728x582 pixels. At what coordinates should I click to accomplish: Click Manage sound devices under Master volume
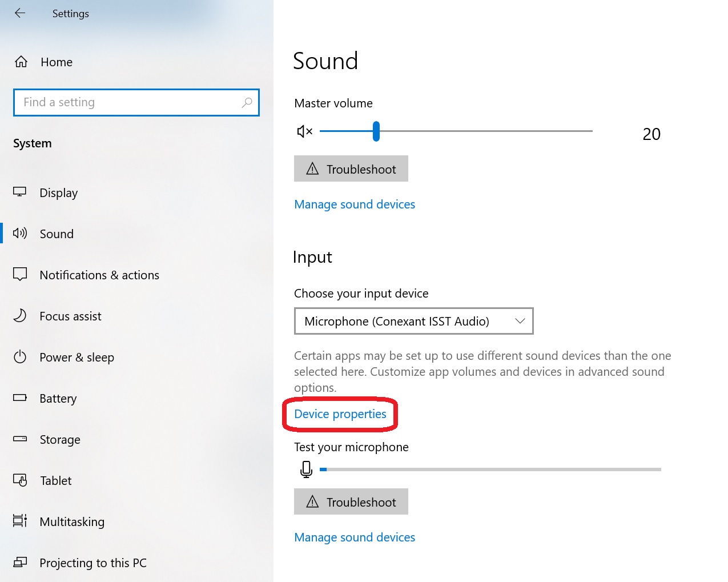354,204
